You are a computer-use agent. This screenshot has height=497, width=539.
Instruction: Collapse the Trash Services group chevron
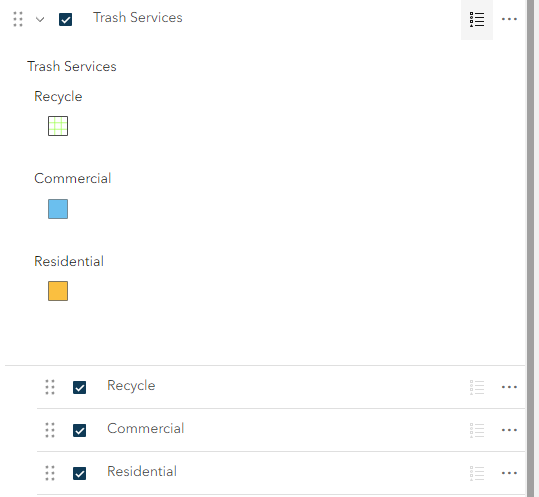[40, 19]
